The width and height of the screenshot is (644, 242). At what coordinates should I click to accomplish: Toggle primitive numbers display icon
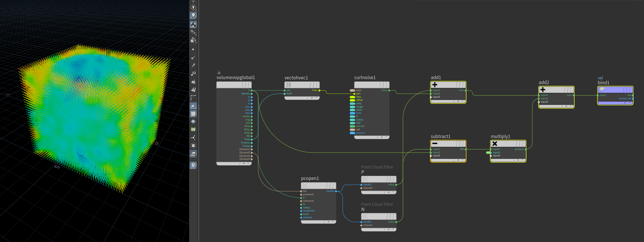point(193,89)
